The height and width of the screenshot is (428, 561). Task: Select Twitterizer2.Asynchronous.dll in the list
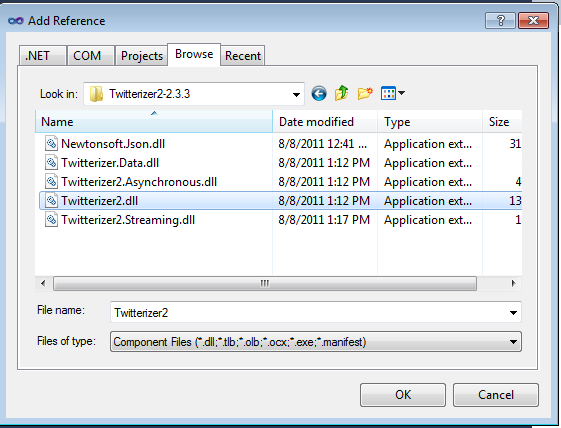click(x=139, y=181)
